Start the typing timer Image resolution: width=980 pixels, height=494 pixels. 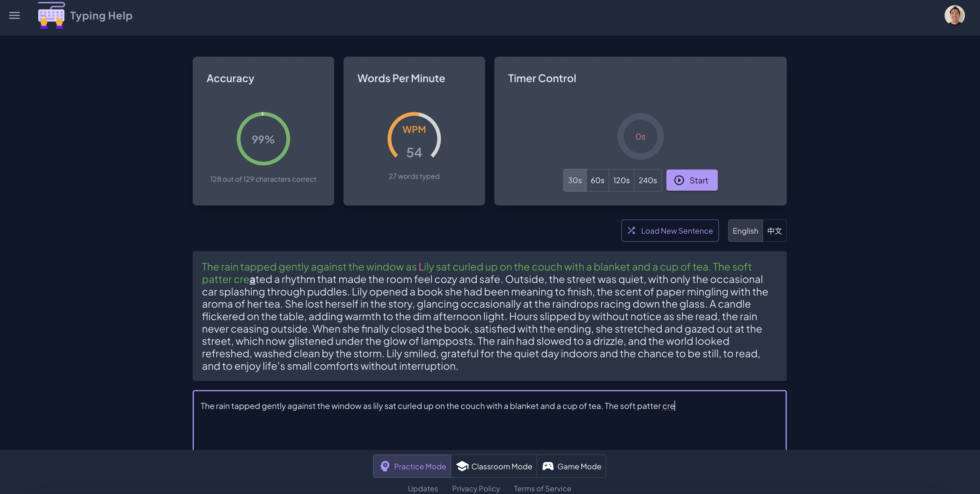[x=692, y=180]
